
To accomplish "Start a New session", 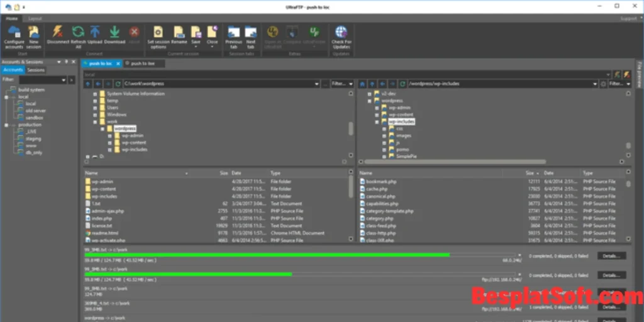I will [x=34, y=36].
